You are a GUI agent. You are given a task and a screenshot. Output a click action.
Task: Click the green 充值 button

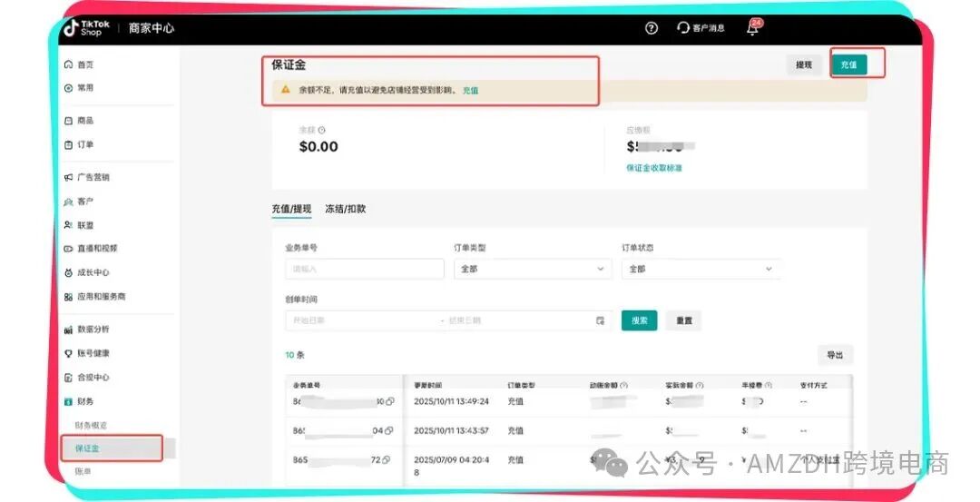tap(848, 65)
